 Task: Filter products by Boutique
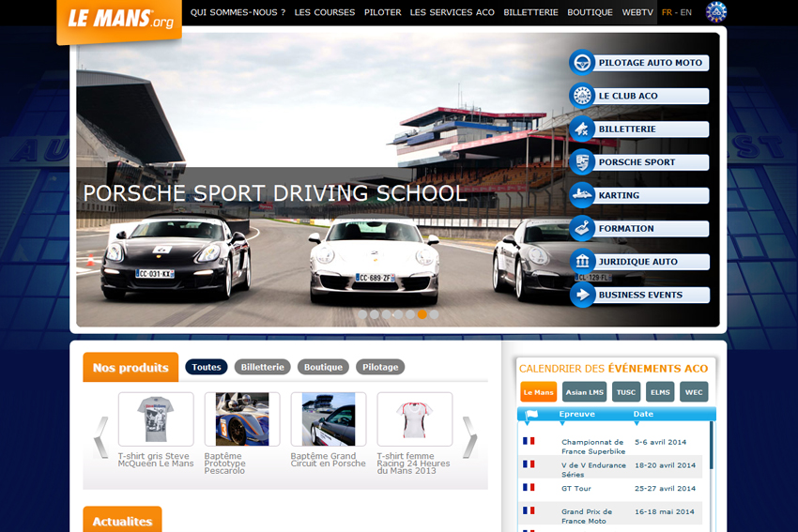point(323,367)
